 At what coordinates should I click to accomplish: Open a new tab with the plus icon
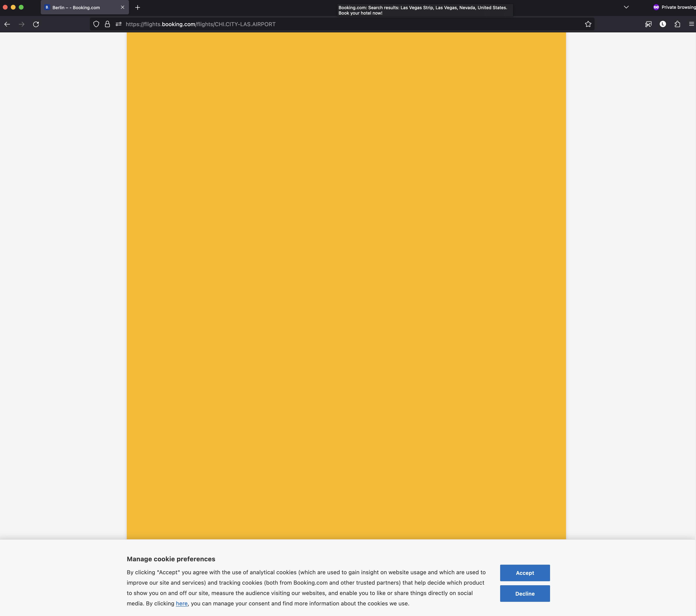[x=137, y=7]
